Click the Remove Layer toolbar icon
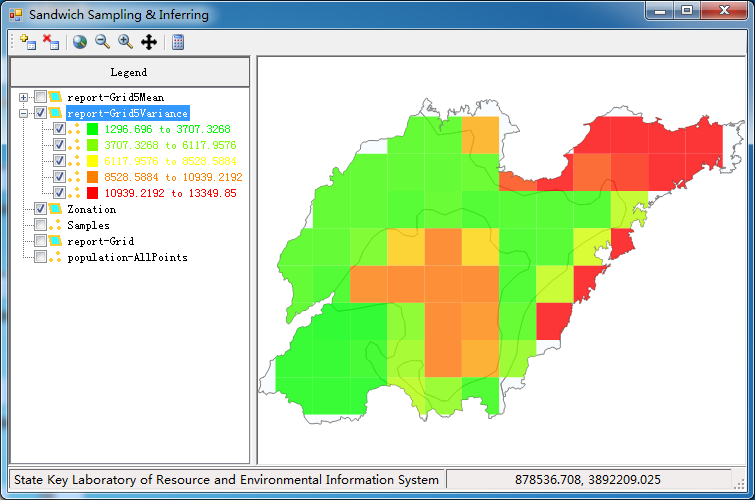755x500 pixels. point(51,42)
